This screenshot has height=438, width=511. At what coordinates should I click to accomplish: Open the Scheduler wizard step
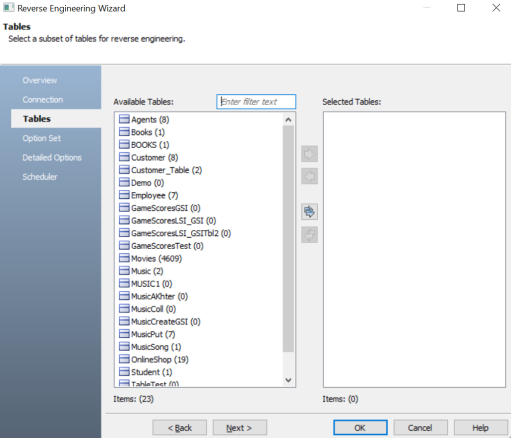(x=40, y=177)
